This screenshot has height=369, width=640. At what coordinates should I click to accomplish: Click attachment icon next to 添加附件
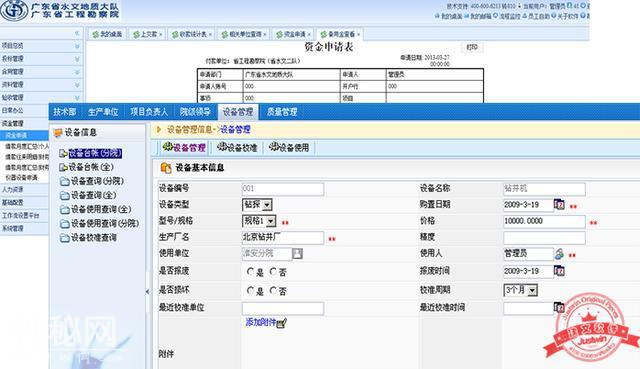point(282,323)
